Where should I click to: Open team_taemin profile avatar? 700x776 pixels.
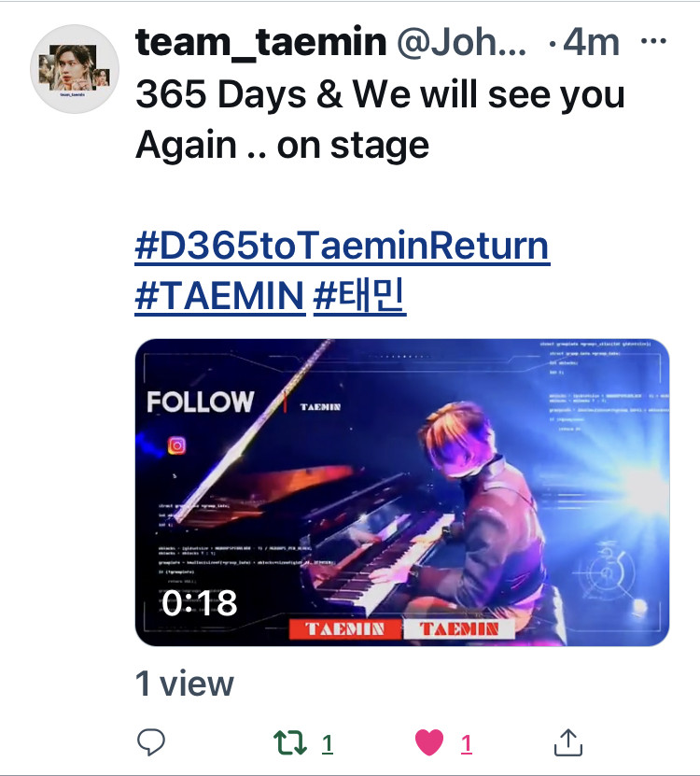click(75, 69)
